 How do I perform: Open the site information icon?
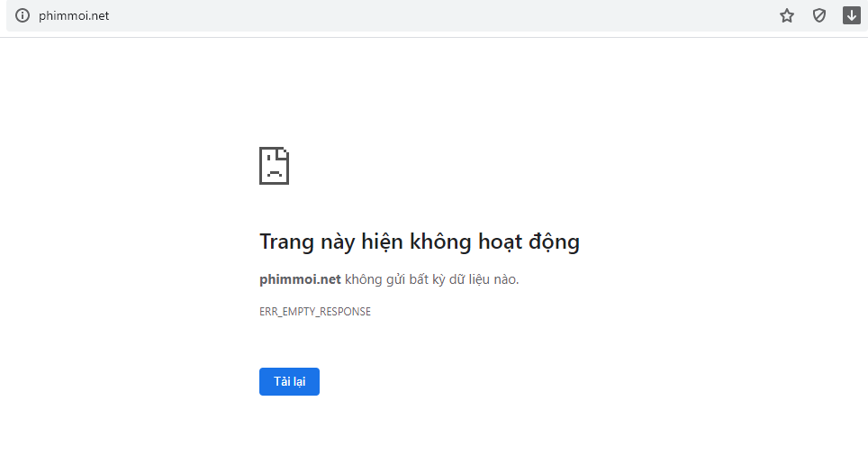pyautogui.click(x=23, y=15)
